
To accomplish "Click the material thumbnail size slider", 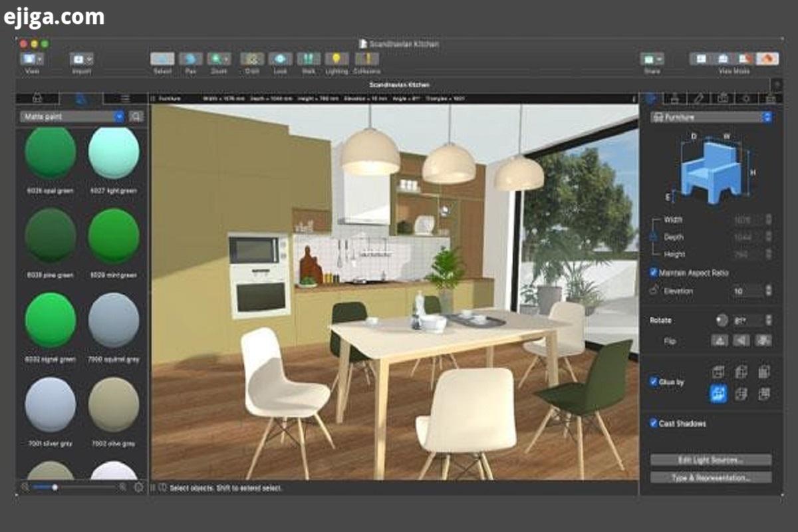I will 74,487.
